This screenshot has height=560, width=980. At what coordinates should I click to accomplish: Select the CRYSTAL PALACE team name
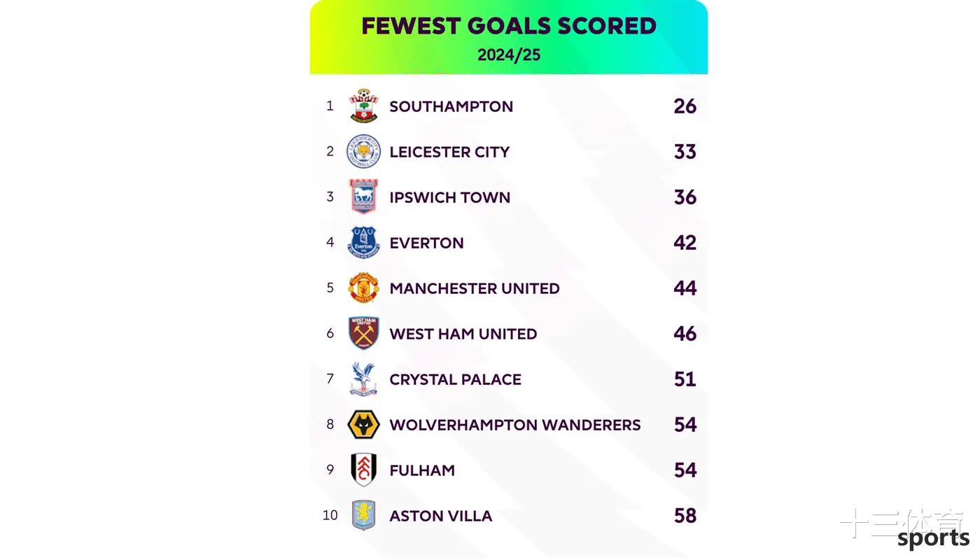[x=456, y=379]
